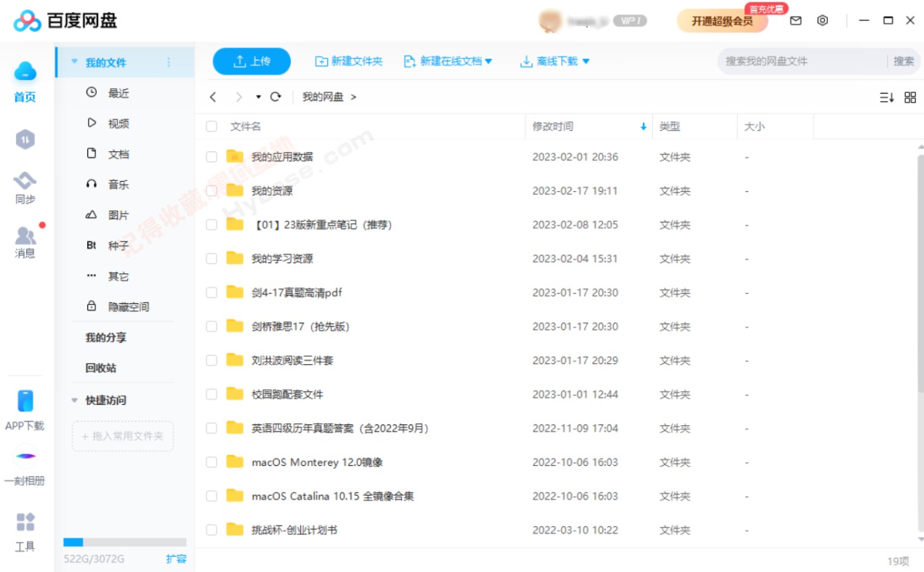Go back with the left arrow

(x=213, y=97)
